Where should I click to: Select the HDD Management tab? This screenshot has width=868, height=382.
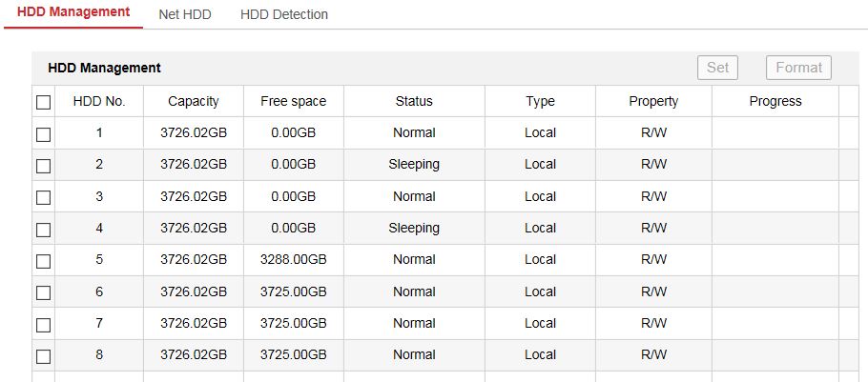(x=73, y=12)
